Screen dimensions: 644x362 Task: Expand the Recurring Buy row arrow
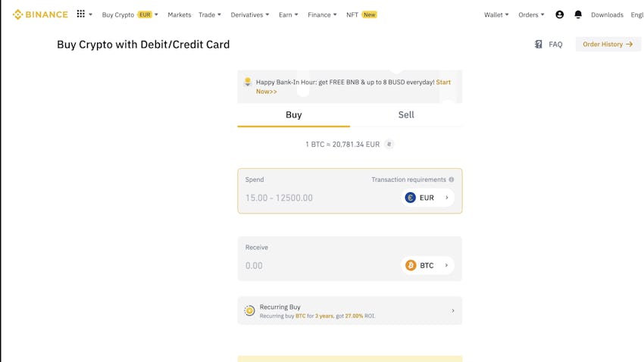tap(453, 311)
